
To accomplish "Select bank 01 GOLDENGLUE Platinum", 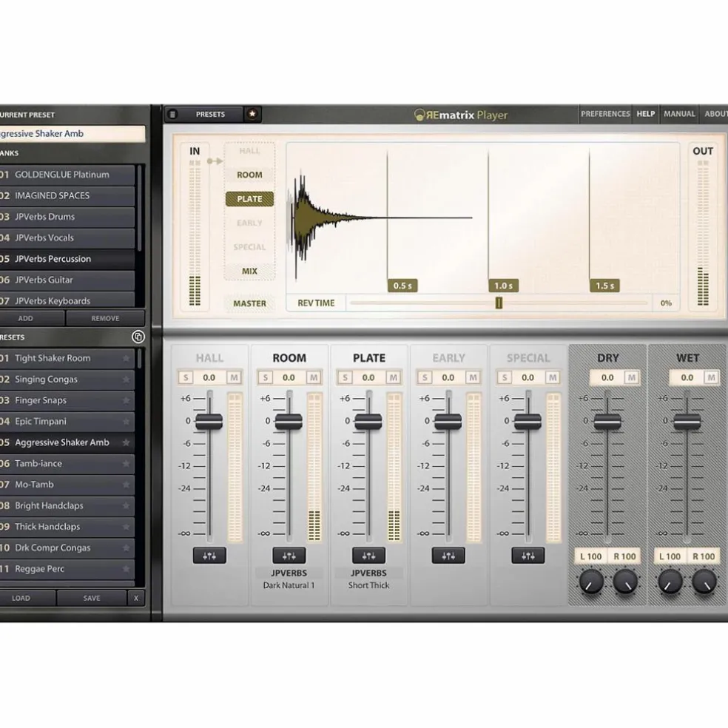I will click(67, 175).
